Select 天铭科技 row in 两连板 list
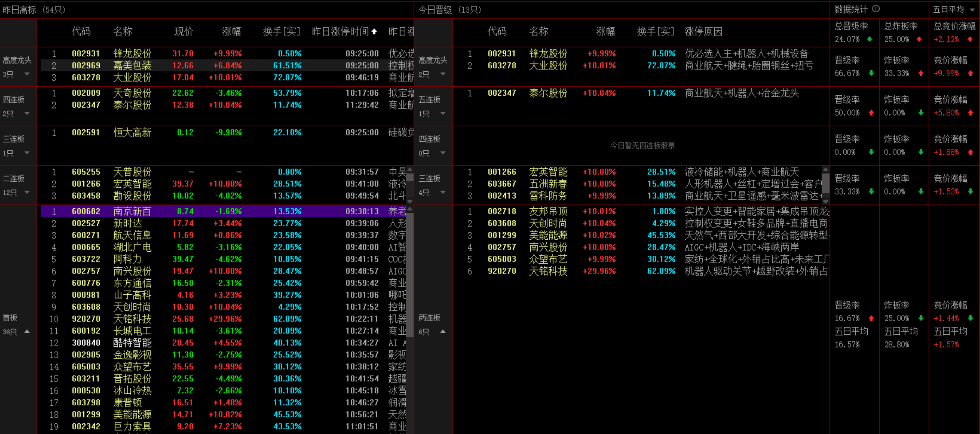 [x=548, y=271]
